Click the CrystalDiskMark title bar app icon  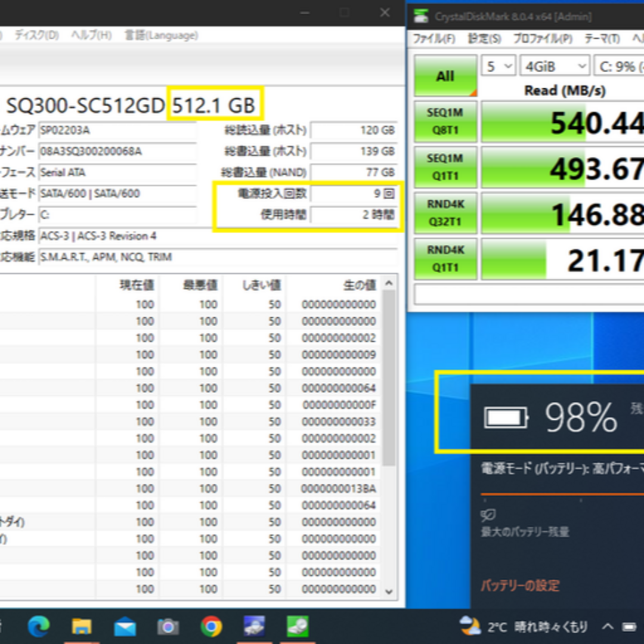click(421, 16)
